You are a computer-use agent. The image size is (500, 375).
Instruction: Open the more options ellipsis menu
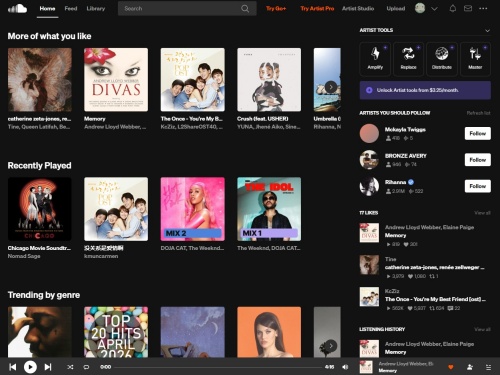(483, 8)
